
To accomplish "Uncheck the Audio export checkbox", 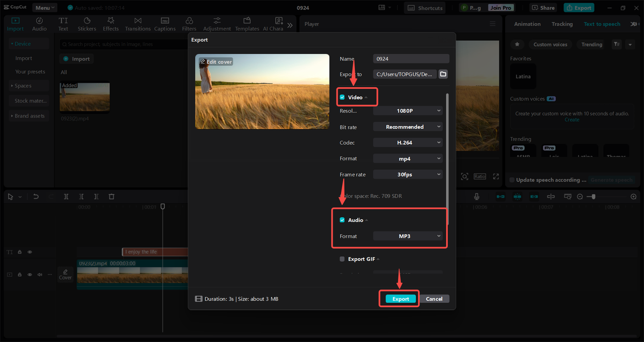I will click(x=342, y=220).
